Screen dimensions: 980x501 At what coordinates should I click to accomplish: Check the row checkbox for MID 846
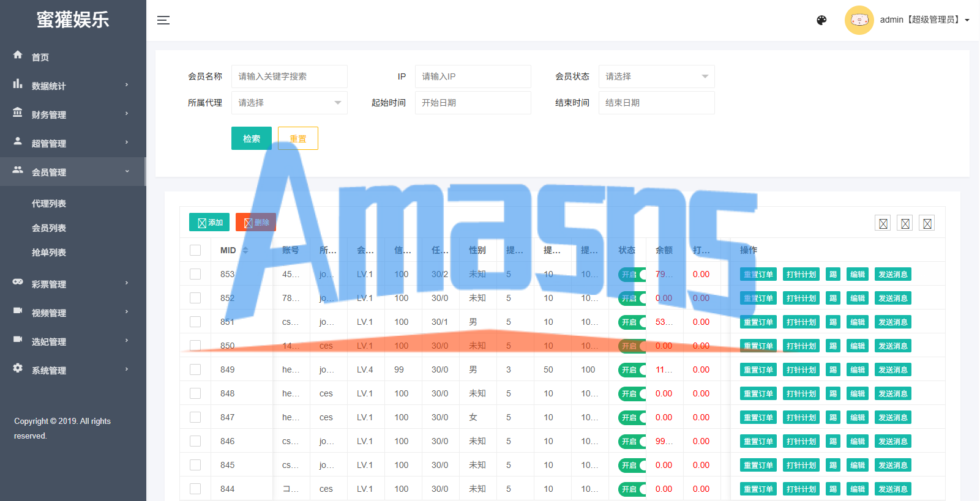pyautogui.click(x=195, y=441)
